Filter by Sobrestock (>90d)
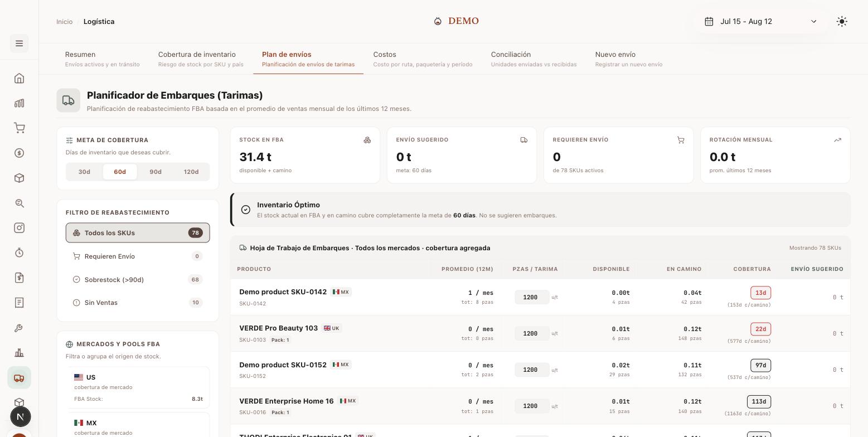Screen dimensions: 868x437 138,280
